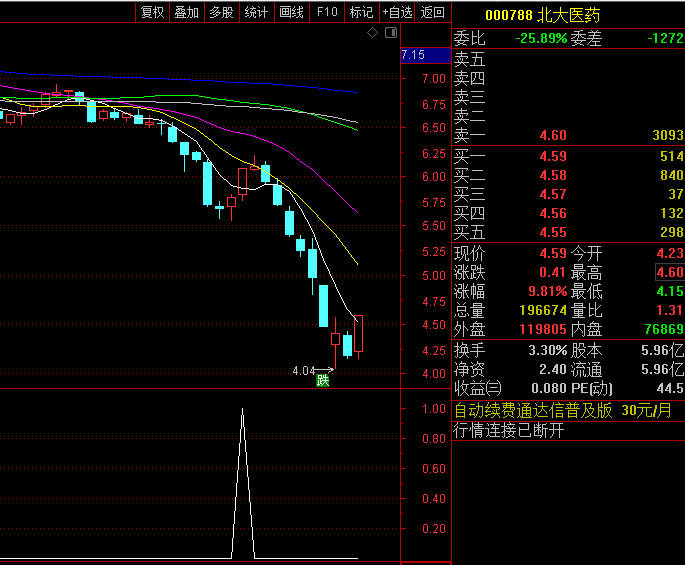Click stock title 000788 北大医药
This screenshot has height=565, width=685.
click(x=542, y=15)
